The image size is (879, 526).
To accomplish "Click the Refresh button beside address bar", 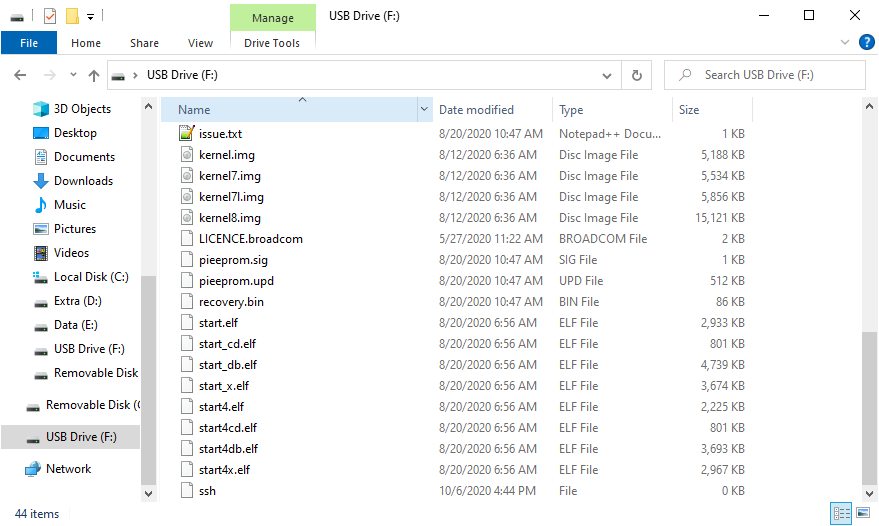I will pos(636,75).
